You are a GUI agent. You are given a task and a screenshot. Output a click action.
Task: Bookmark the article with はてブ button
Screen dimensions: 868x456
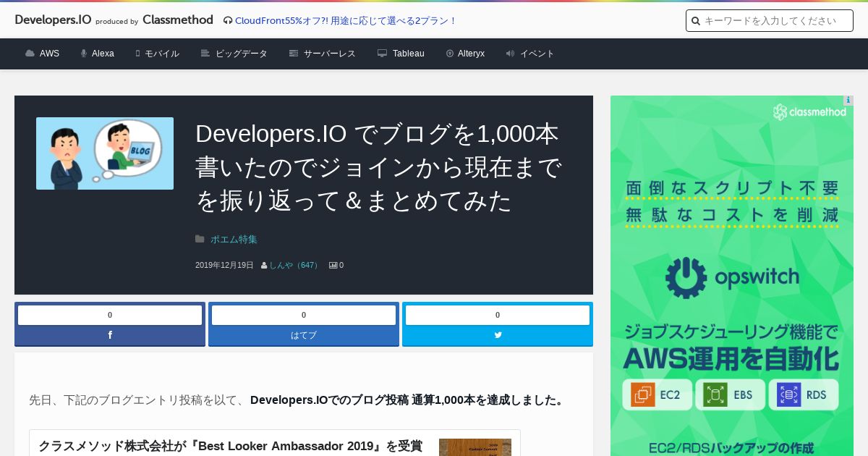[304, 335]
